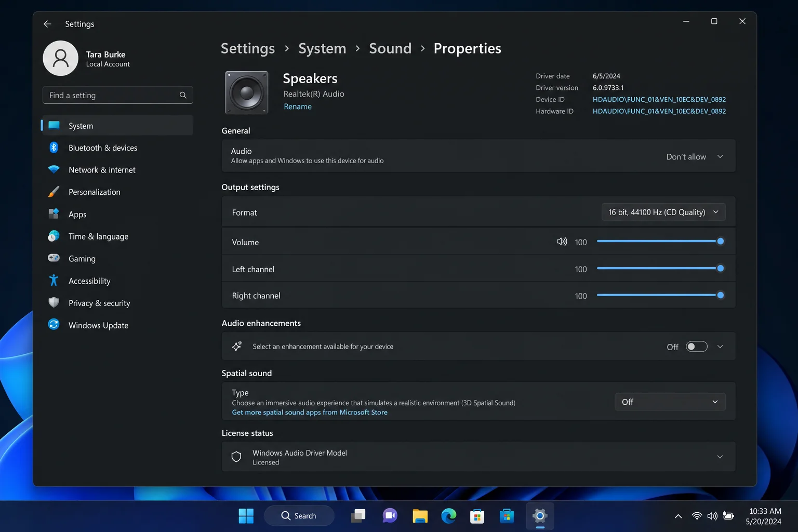Image resolution: width=798 pixels, height=532 pixels.
Task: Mute using the Volume speaker icon
Action: 562,242
